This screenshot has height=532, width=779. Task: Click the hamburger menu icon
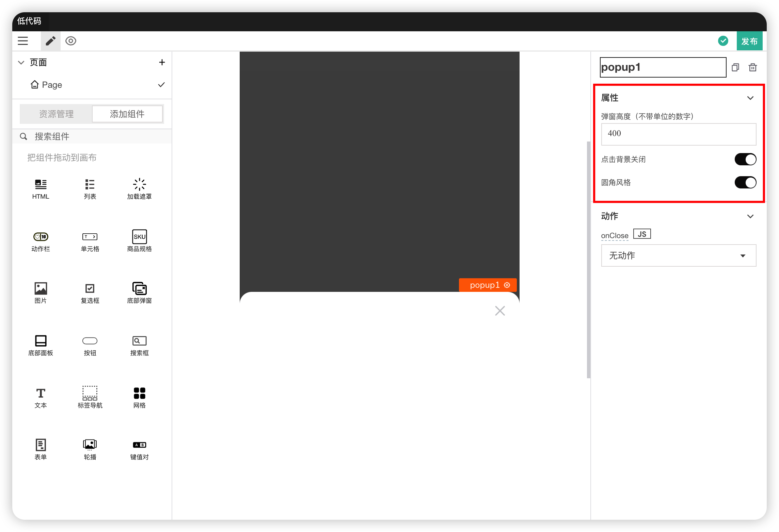(23, 41)
